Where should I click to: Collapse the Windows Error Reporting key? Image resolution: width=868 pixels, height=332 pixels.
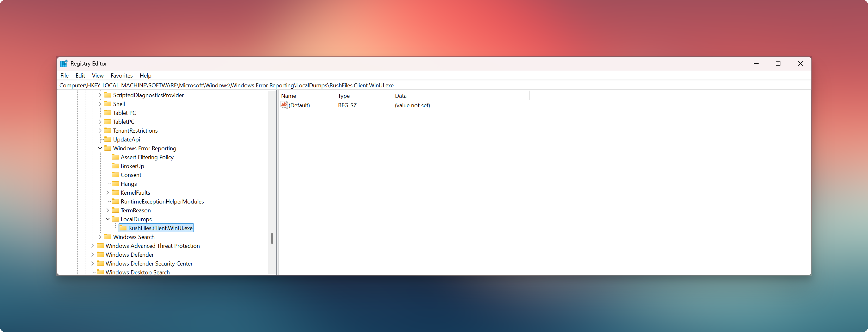pos(100,148)
